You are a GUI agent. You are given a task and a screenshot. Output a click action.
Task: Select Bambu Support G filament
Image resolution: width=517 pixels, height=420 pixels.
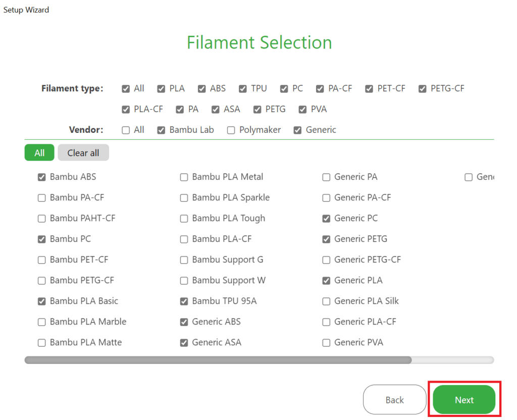pyautogui.click(x=184, y=260)
